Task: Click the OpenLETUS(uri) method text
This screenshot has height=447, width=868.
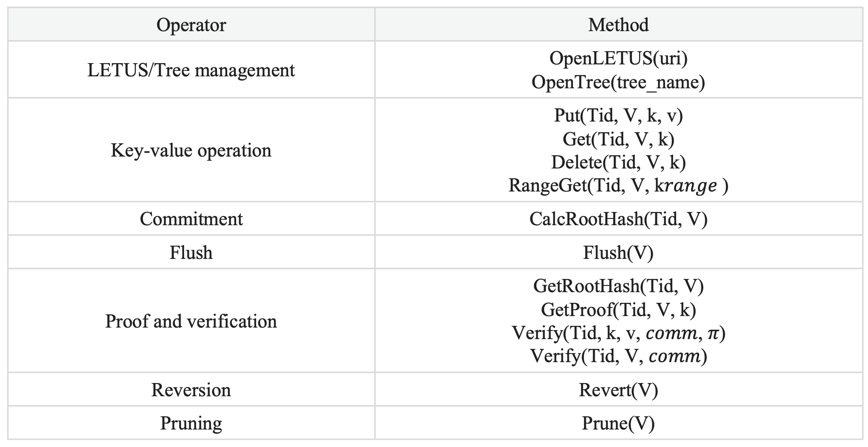Action: tap(618, 58)
